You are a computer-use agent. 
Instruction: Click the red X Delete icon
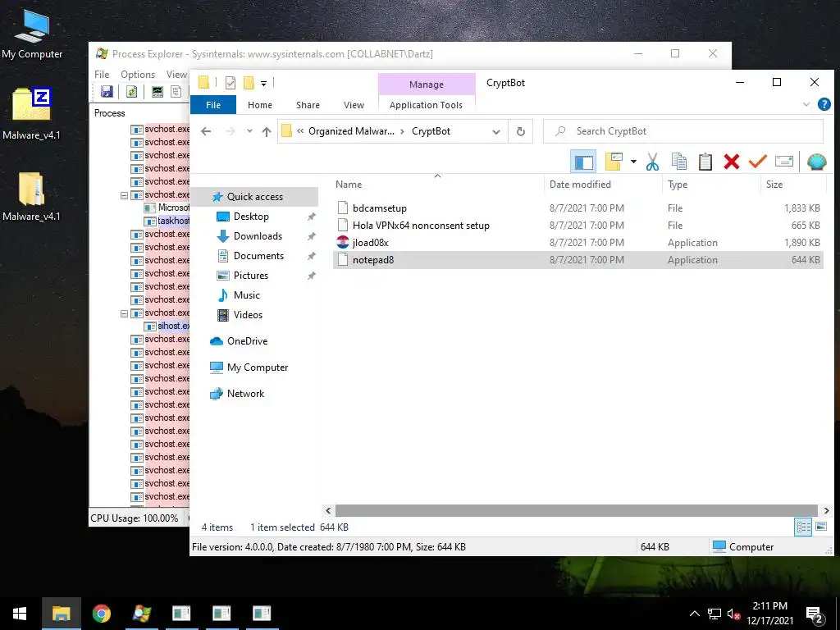point(731,162)
